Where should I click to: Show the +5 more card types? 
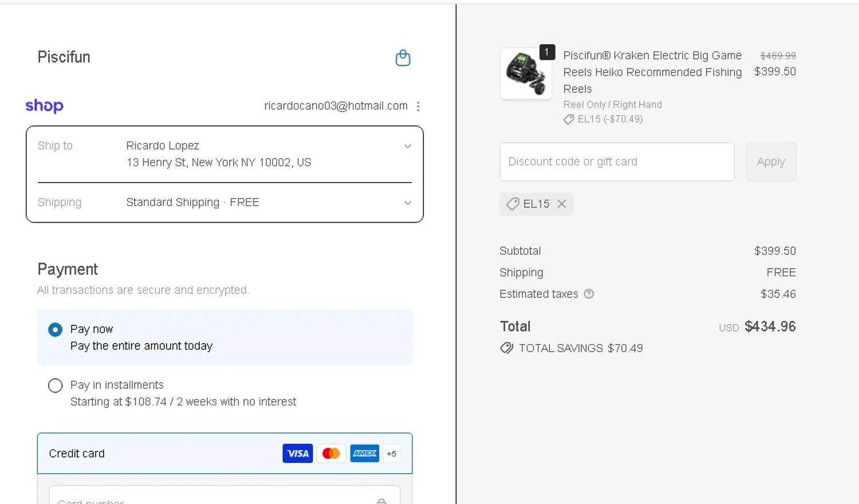392,454
